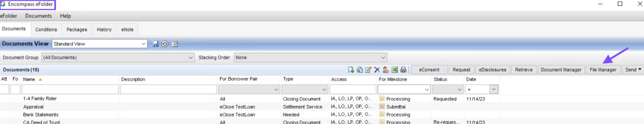The width and height of the screenshot is (644, 124).
Task: Switch to the Conditions tab
Action: 46,29
